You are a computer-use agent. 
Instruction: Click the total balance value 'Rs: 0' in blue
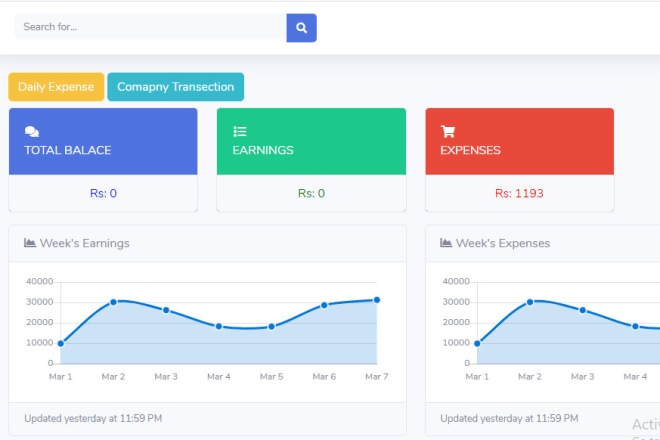point(103,193)
